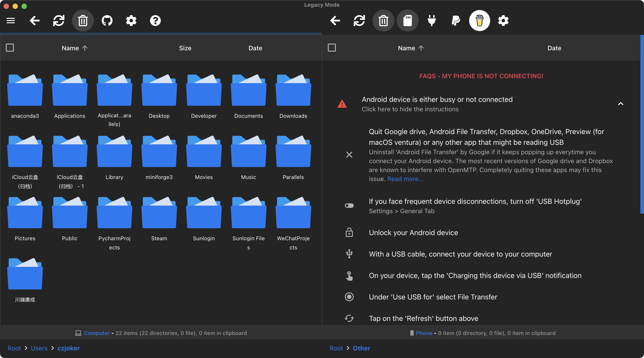Collapse the connection instructions chevron
The image size is (644, 358).
tap(621, 104)
